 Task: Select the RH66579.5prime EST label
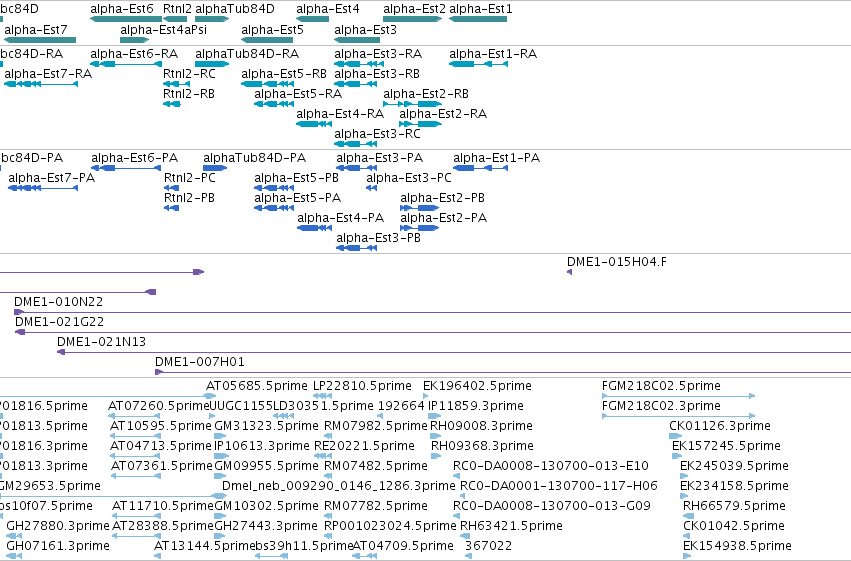click(734, 506)
